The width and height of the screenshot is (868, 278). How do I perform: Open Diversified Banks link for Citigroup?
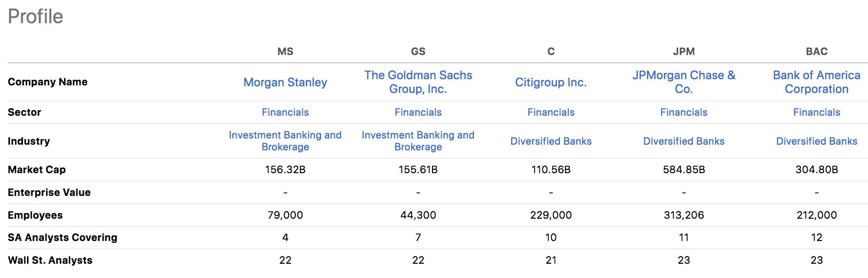[551, 141]
